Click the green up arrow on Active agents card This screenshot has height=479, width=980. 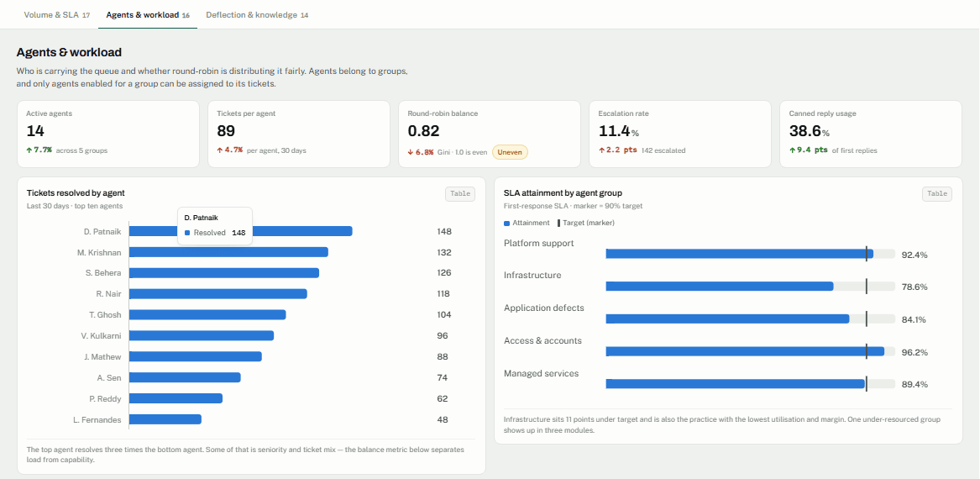click(29, 150)
